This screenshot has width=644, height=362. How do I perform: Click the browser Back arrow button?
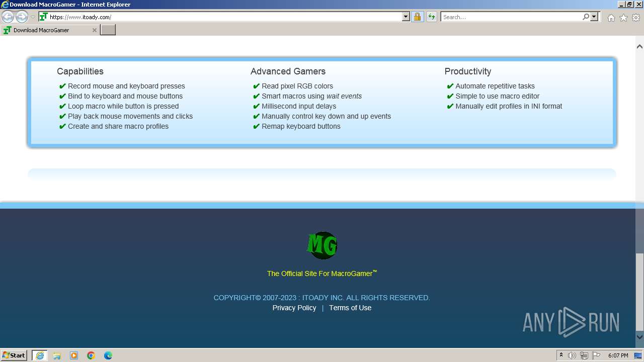tap(8, 17)
